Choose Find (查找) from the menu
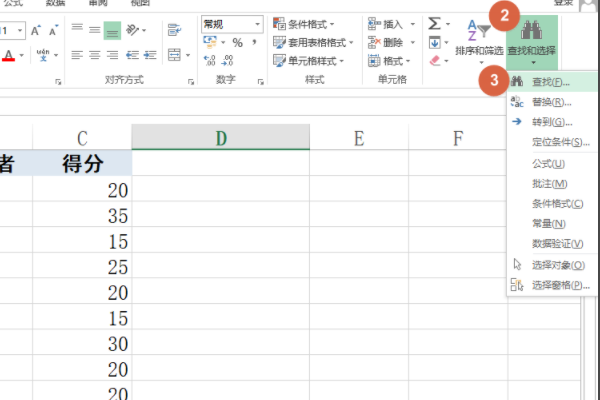Screen dimensions: 600x400 [x=548, y=81]
